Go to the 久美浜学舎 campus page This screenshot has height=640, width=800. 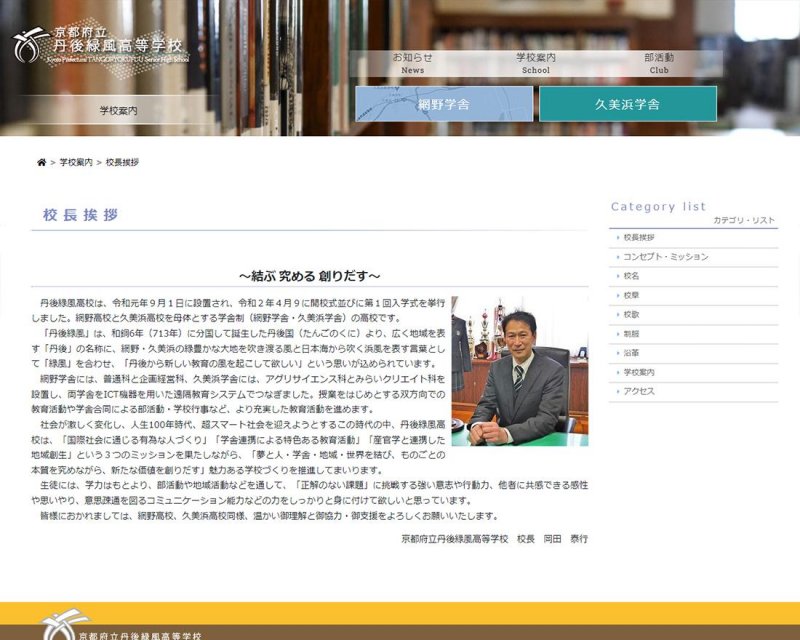(627, 104)
